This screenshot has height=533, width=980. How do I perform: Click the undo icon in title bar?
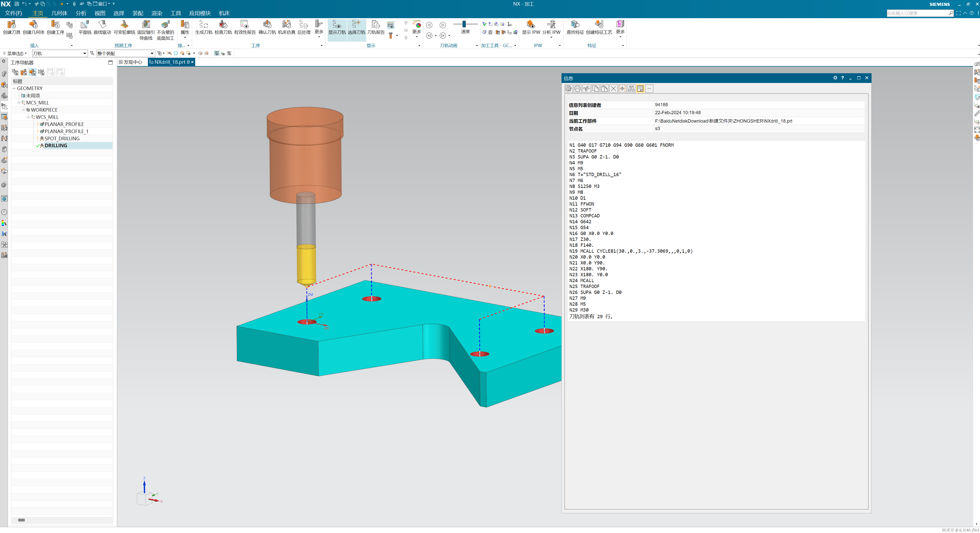coord(24,4)
